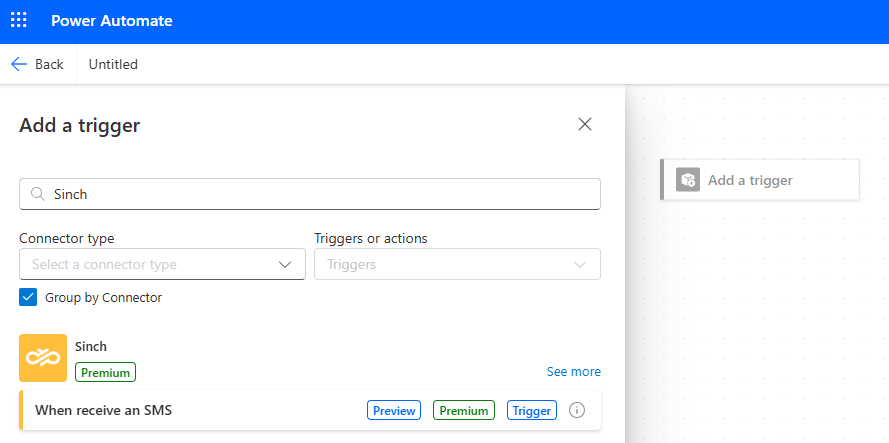Click the Add a trigger canvas card
The image size is (889, 443).
click(x=760, y=180)
